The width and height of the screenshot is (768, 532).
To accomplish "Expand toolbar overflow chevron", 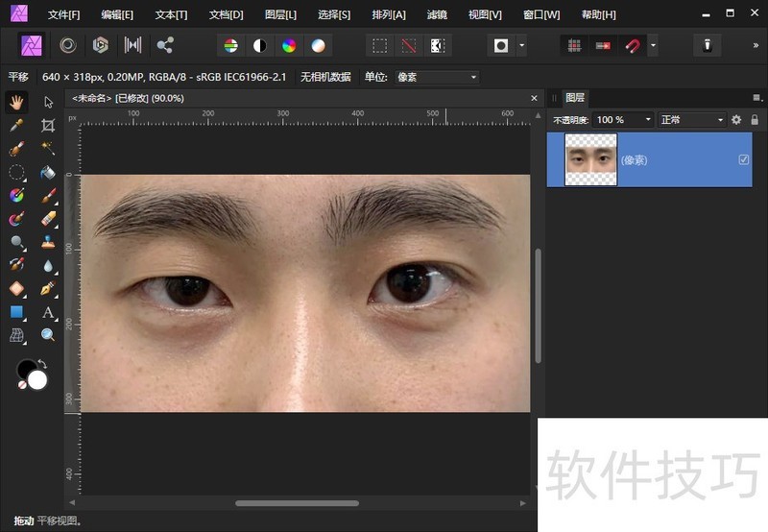I will pos(756,45).
